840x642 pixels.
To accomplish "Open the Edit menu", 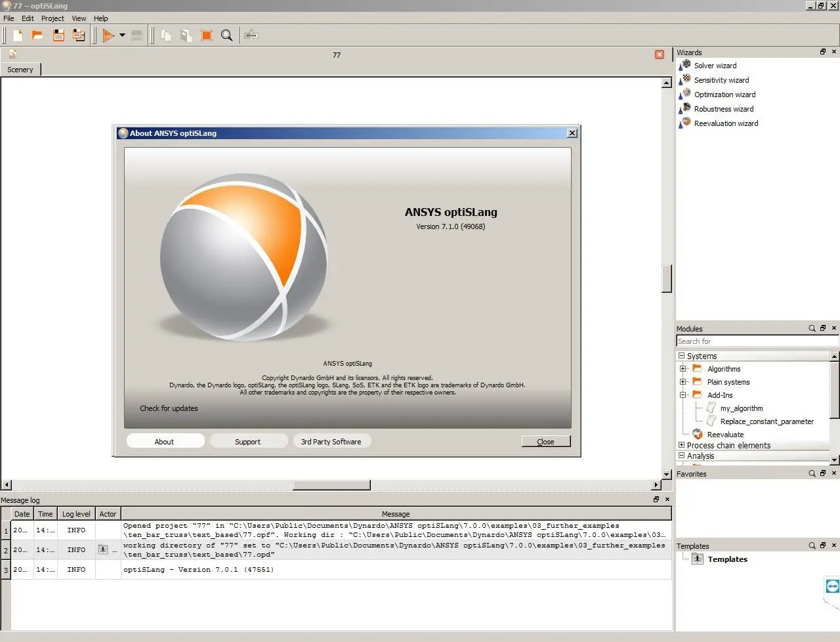I will (x=28, y=18).
